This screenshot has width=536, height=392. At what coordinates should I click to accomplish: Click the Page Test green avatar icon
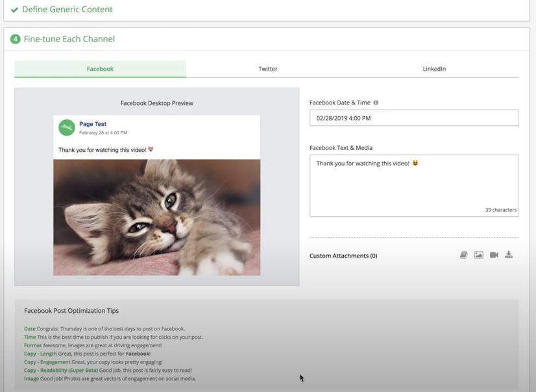66,127
